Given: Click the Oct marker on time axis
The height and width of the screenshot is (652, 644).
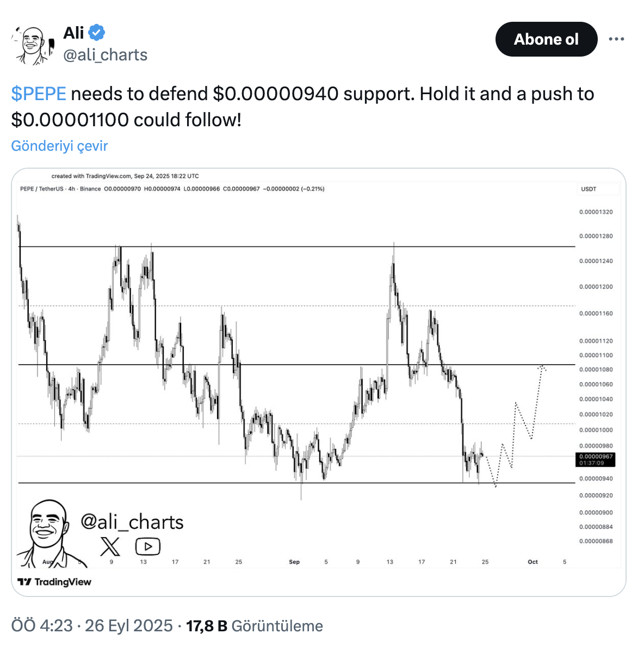Looking at the screenshot, I should click(532, 562).
